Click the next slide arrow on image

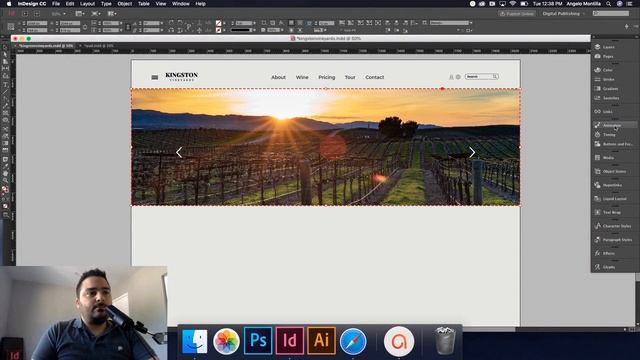pyautogui.click(x=472, y=152)
